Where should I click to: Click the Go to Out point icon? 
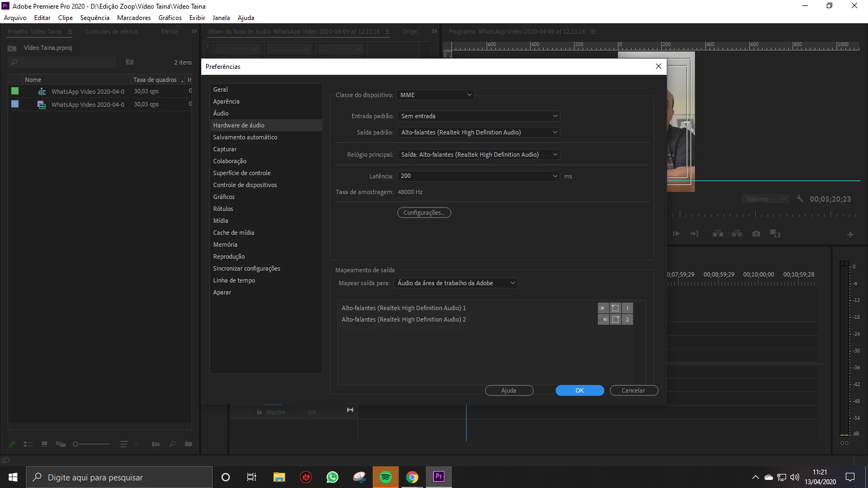(x=694, y=234)
